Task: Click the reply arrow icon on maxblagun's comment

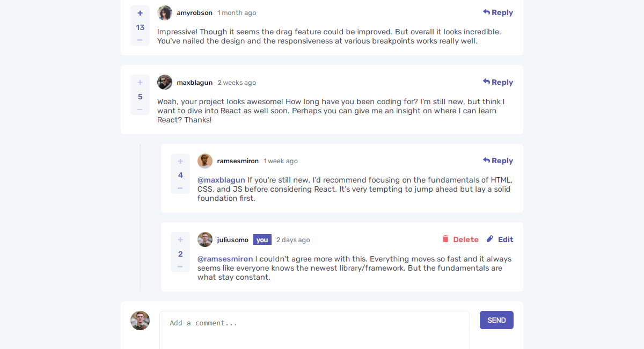Action: (x=486, y=82)
